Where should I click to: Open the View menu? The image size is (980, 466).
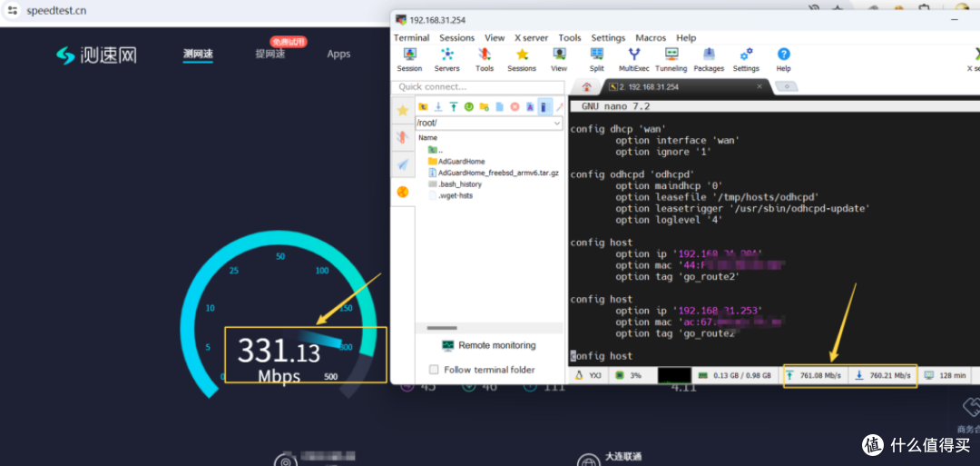tap(495, 37)
